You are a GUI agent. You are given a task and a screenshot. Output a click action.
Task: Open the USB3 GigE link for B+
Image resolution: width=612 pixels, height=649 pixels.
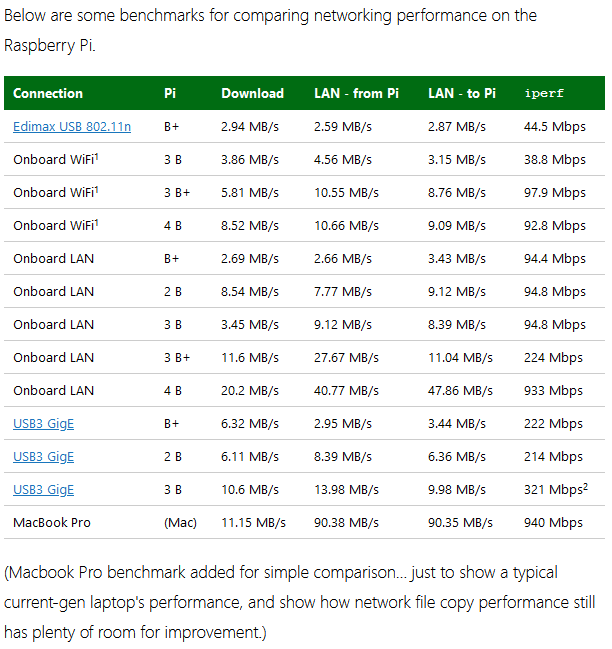tap(43, 424)
